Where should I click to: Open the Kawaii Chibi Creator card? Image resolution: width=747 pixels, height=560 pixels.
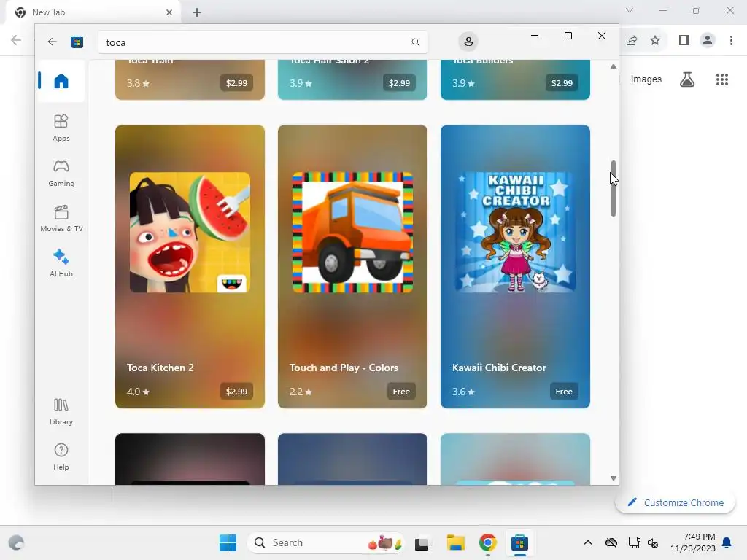click(515, 266)
